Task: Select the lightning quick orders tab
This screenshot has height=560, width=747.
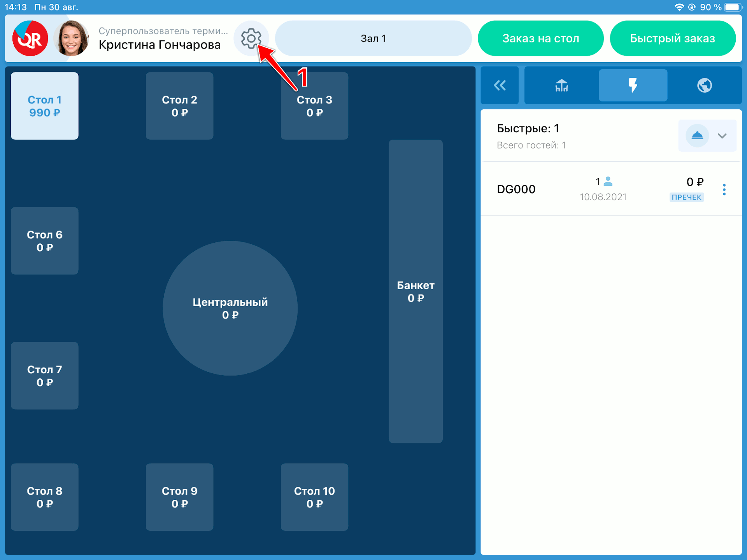Action: click(x=633, y=85)
